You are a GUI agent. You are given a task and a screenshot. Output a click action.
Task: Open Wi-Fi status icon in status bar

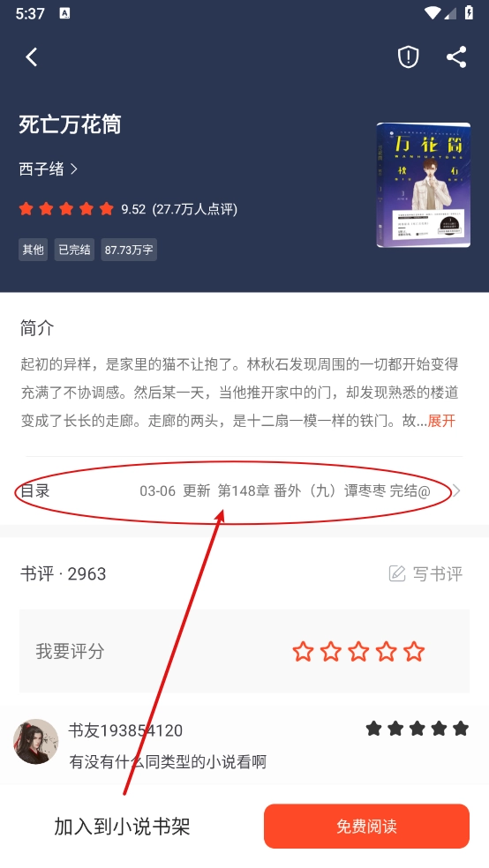[432, 12]
